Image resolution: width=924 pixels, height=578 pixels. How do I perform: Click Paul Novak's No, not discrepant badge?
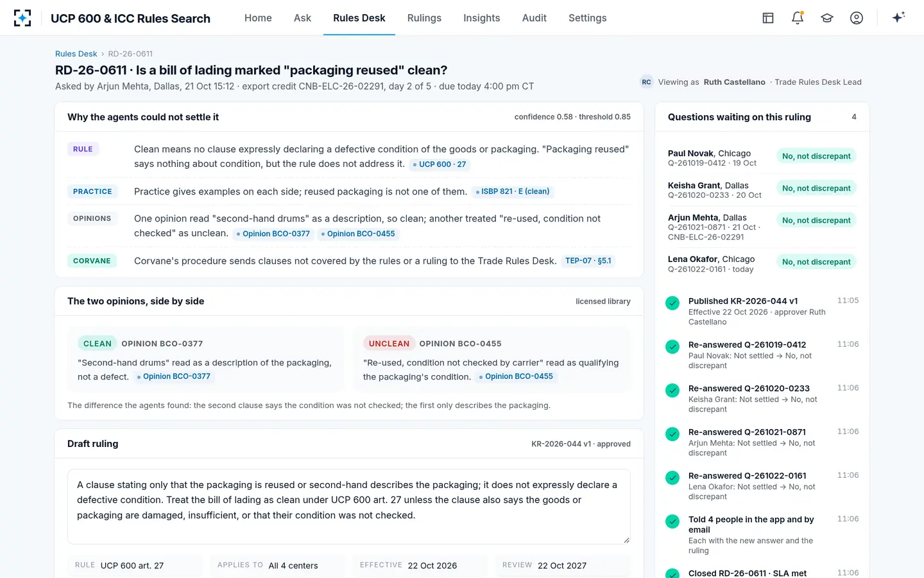[816, 156]
